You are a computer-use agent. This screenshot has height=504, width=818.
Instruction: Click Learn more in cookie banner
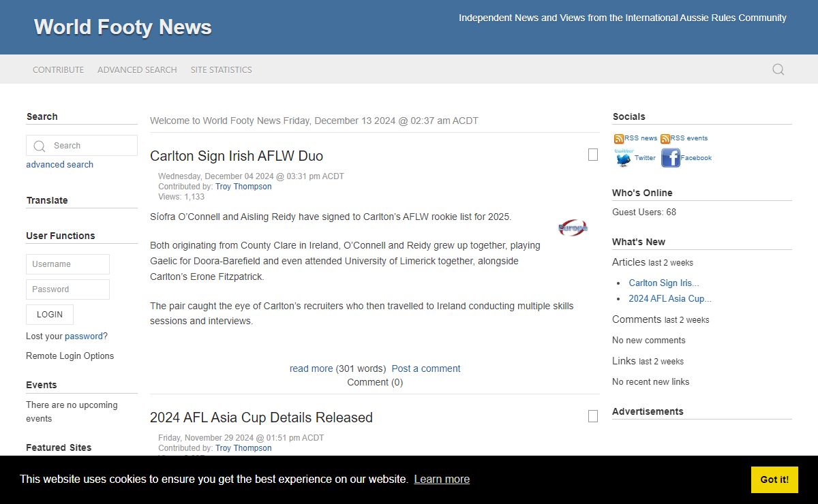[442, 479]
